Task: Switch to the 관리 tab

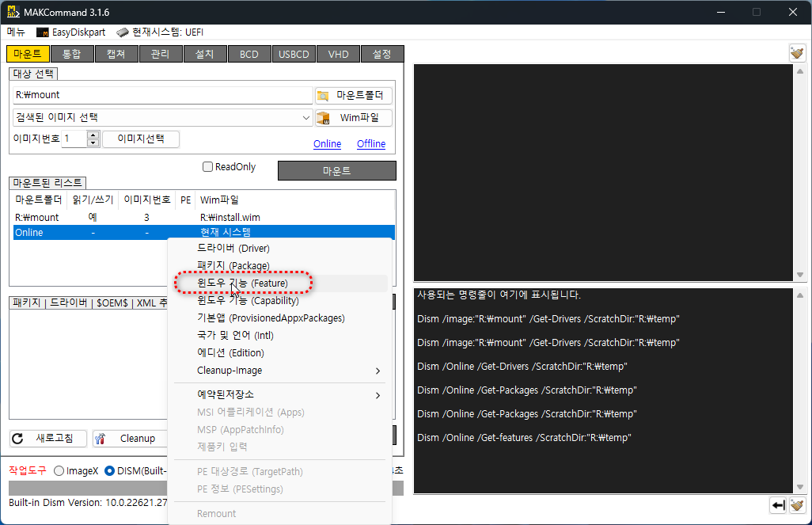Action: click(161, 54)
